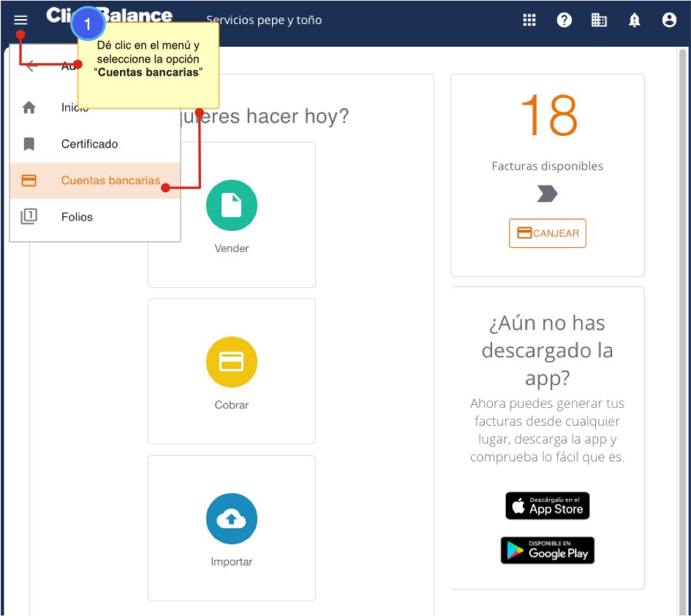Click the Google Play download badge
This screenshot has height=616, width=691.
547,550
